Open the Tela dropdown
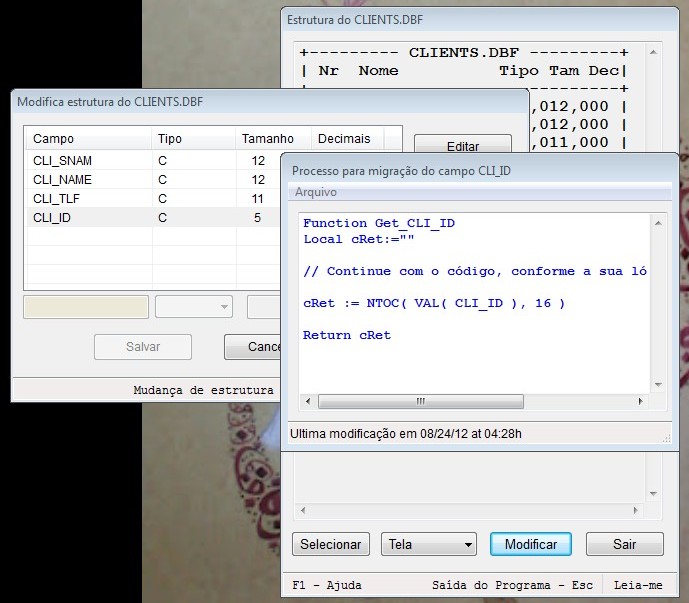 click(428, 544)
